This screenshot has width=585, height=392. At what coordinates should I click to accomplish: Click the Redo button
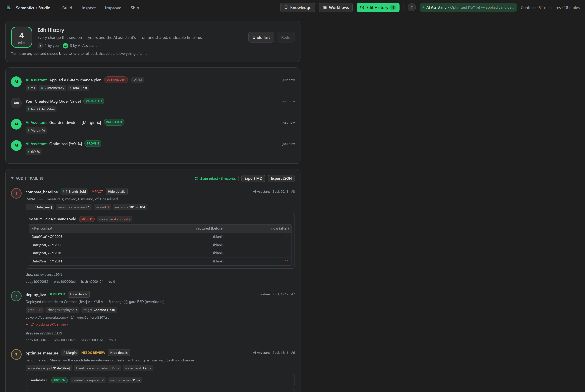286,37
